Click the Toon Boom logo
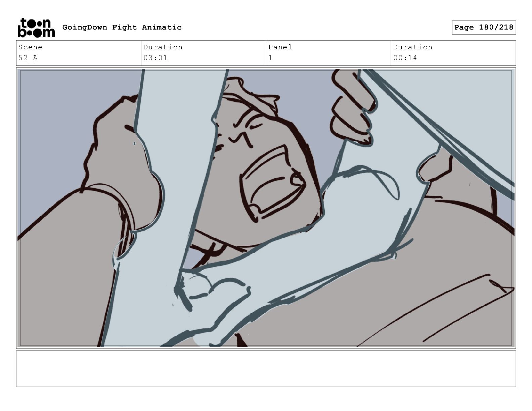 point(36,28)
